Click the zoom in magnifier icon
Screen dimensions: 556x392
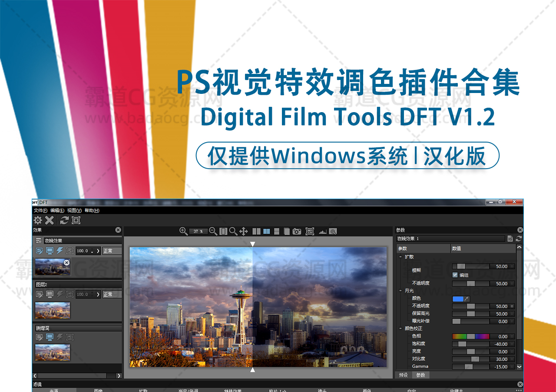183,231
